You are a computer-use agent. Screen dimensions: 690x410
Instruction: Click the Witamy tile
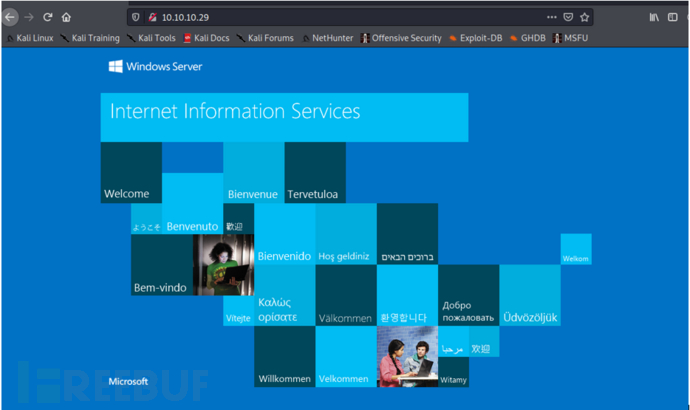tap(453, 372)
